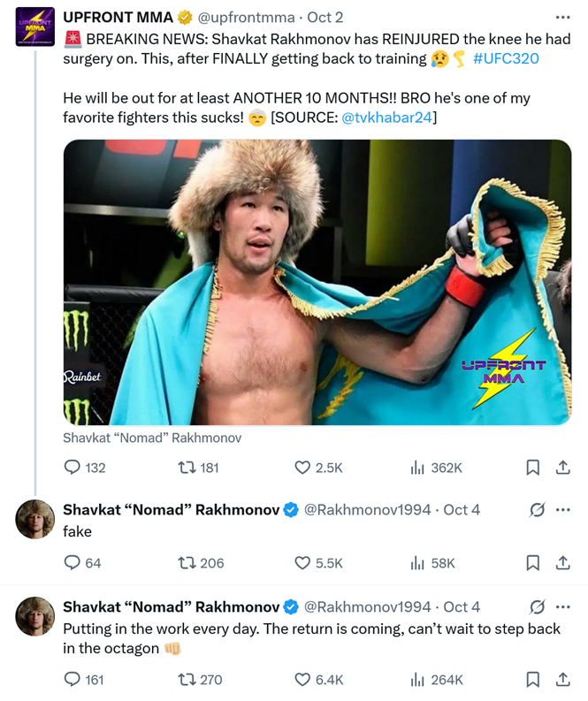Image resolution: width=588 pixels, height=701 pixels.
Task: Open the UPFRONT MMA profile avatar
Action: [x=35, y=27]
